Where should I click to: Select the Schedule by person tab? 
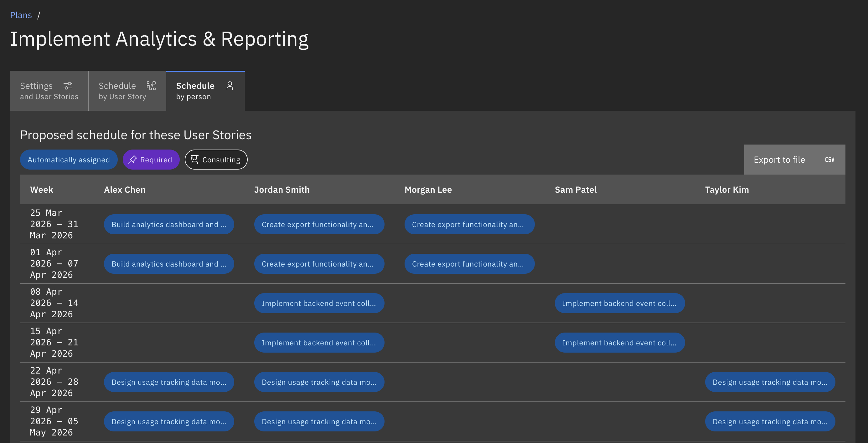coord(205,91)
